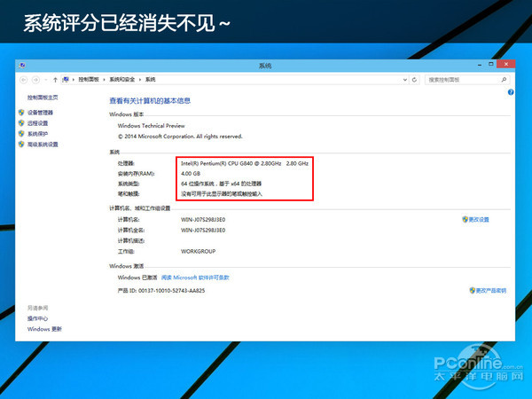Click the search magnifier icon
Viewport: 532px width, 399px height.
[x=504, y=80]
